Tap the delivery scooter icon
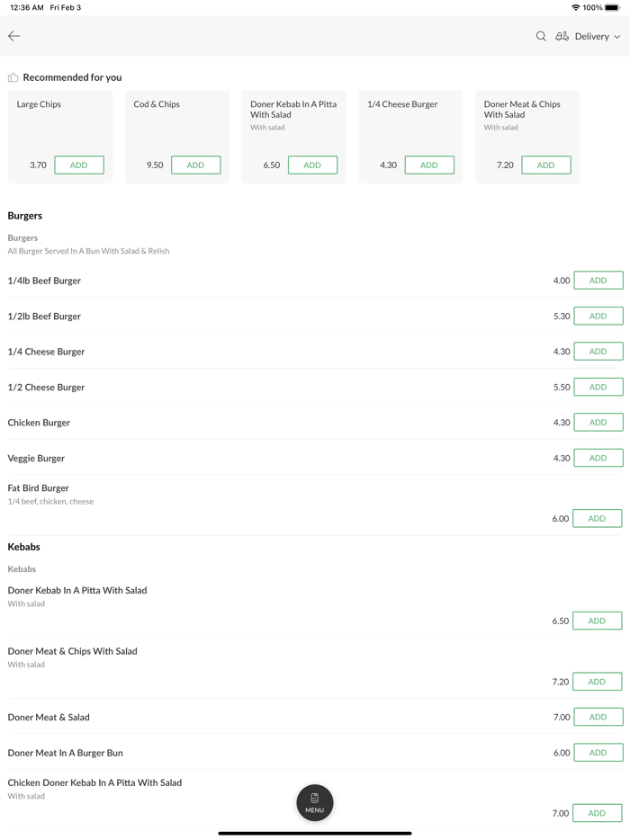630x840 pixels. pos(562,36)
